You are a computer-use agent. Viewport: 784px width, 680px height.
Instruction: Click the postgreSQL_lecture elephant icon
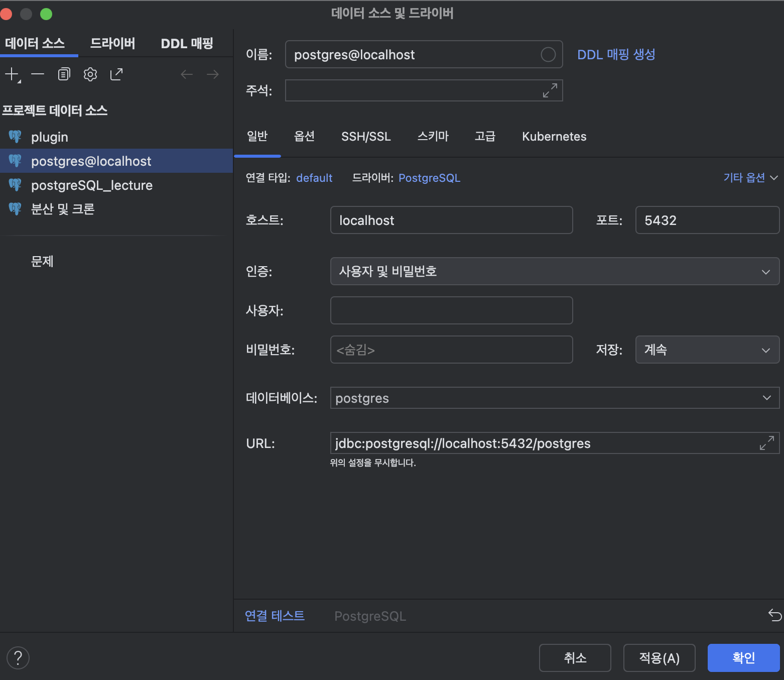click(15, 184)
